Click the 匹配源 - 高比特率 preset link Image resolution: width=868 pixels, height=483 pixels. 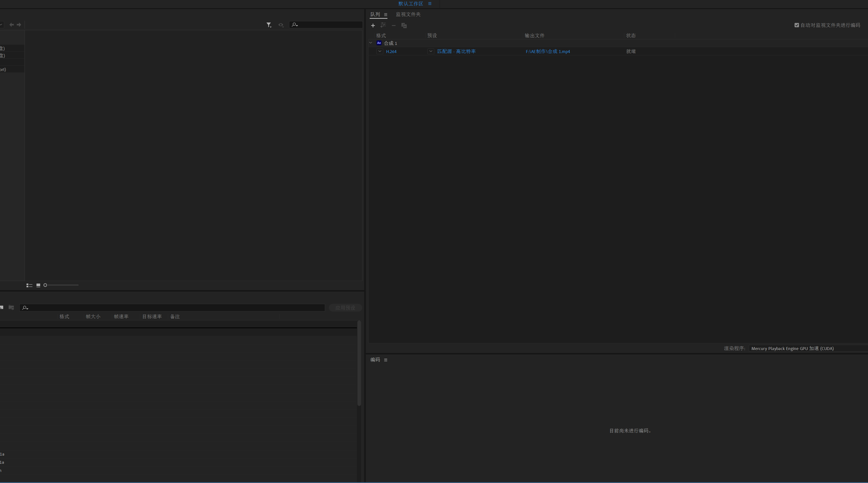pyautogui.click(x=456, y=51)
